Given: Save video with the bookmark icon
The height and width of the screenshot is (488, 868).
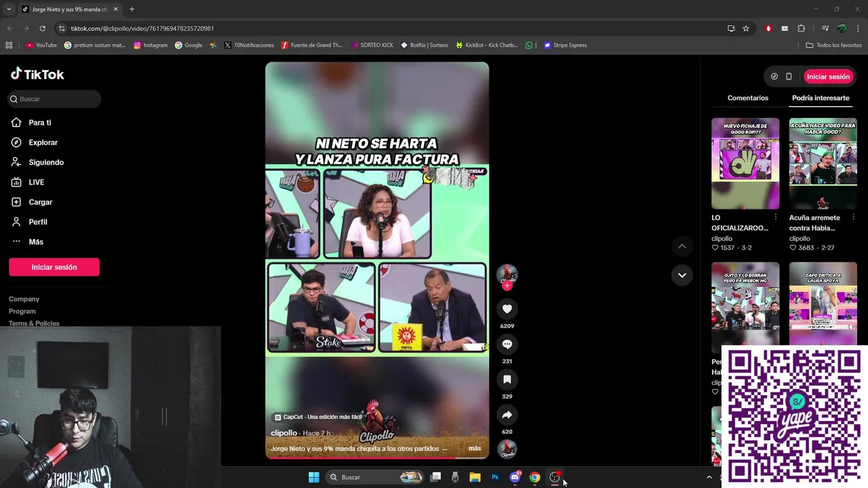Looking at the screenshot, I should pos(507,380).
